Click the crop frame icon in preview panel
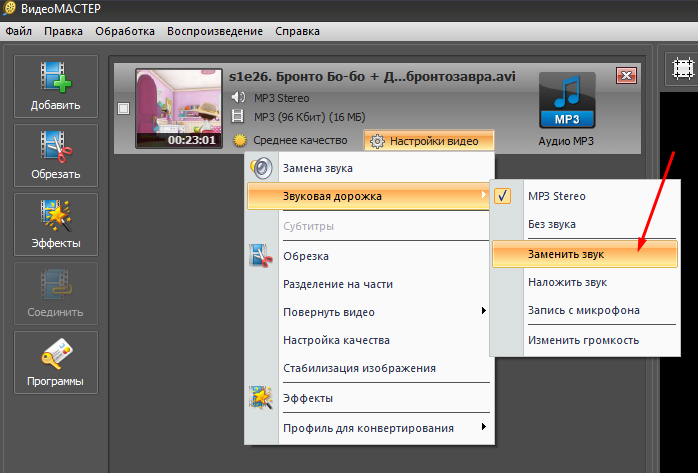The width and height of the screenshot is (698, 473). [x=683, y=69]
